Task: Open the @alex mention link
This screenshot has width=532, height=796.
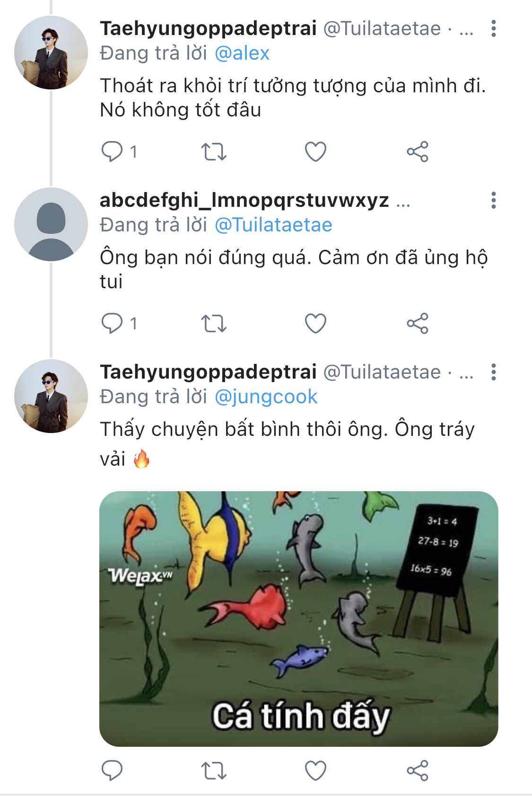Action: click(242, 53)
